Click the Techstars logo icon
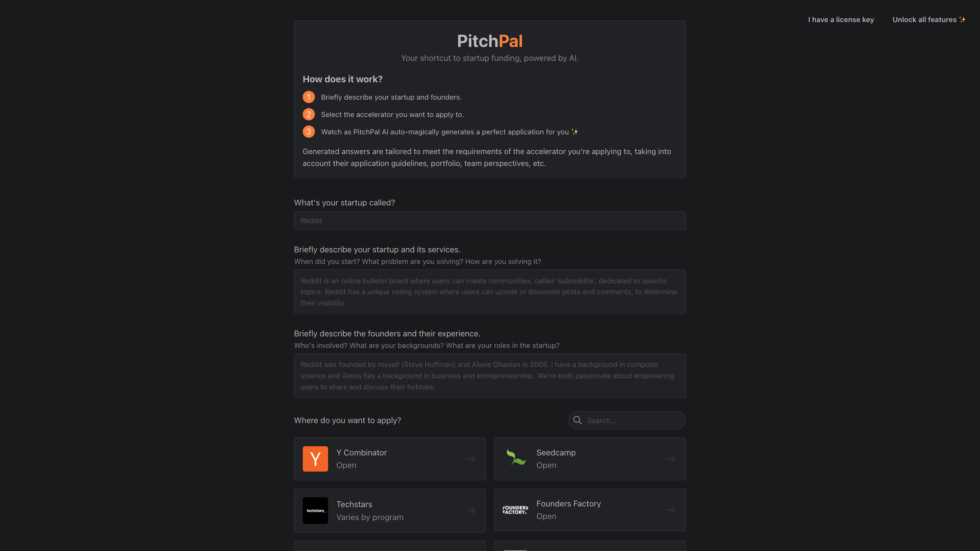Viewport: 980px width, 551px height. click(315, 510)
